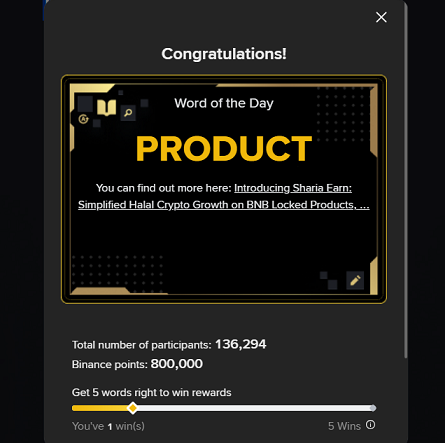Click the You've 1 win(s) text
This screenshot has width=445, height=443.
point(108,426)
